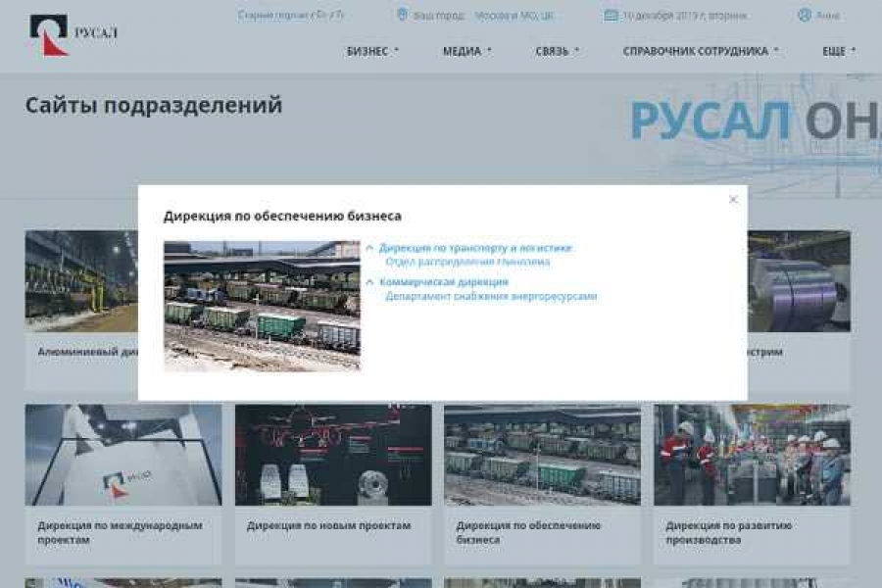The height and width of the screenshot is (588, 882).
Task: Click the РУСАЛ logo in the header
Action: (73, 35)
